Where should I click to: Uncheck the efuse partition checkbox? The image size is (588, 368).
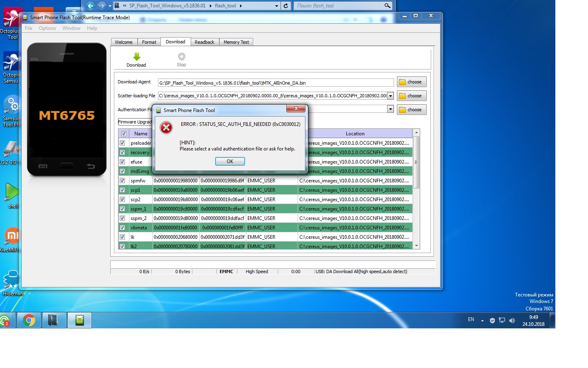coord(122,162)
